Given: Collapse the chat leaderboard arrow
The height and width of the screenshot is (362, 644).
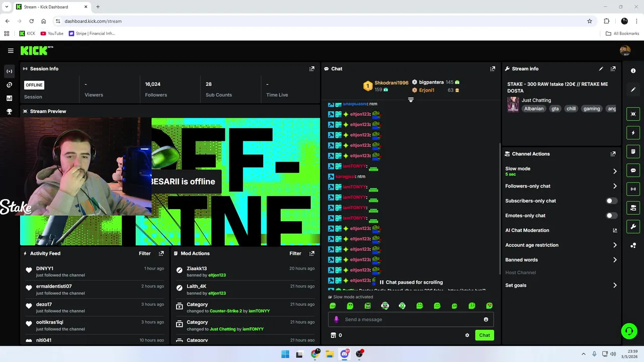Looking at the screenshot, I should coord(411,100).
